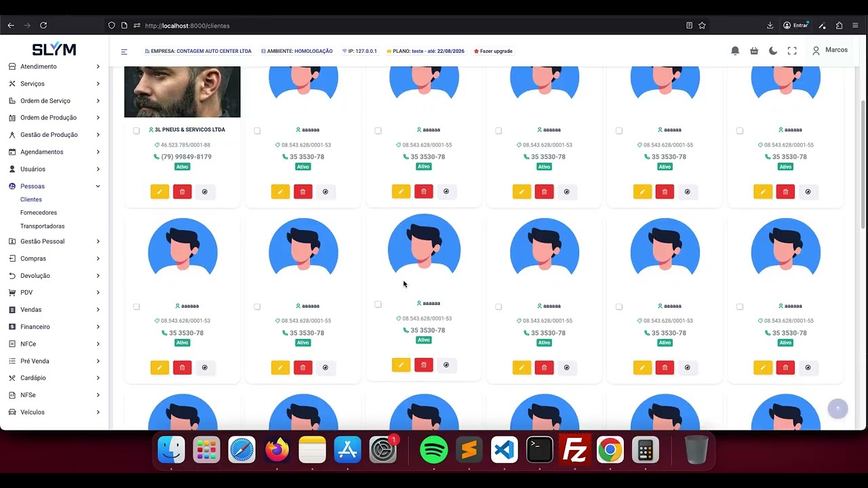Click the AMBIENTE: HOMOLOGAÇÃO label

[296, 52]
